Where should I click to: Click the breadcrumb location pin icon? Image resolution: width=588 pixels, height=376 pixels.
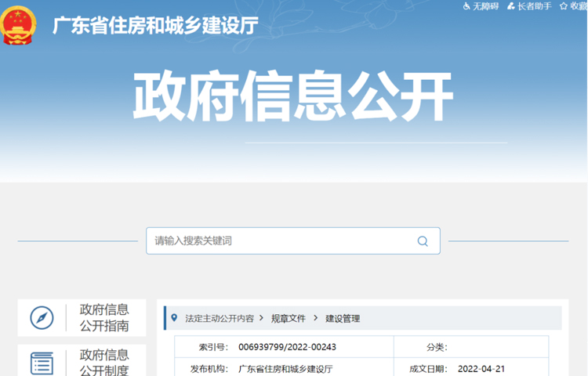(x=174, y=318)
